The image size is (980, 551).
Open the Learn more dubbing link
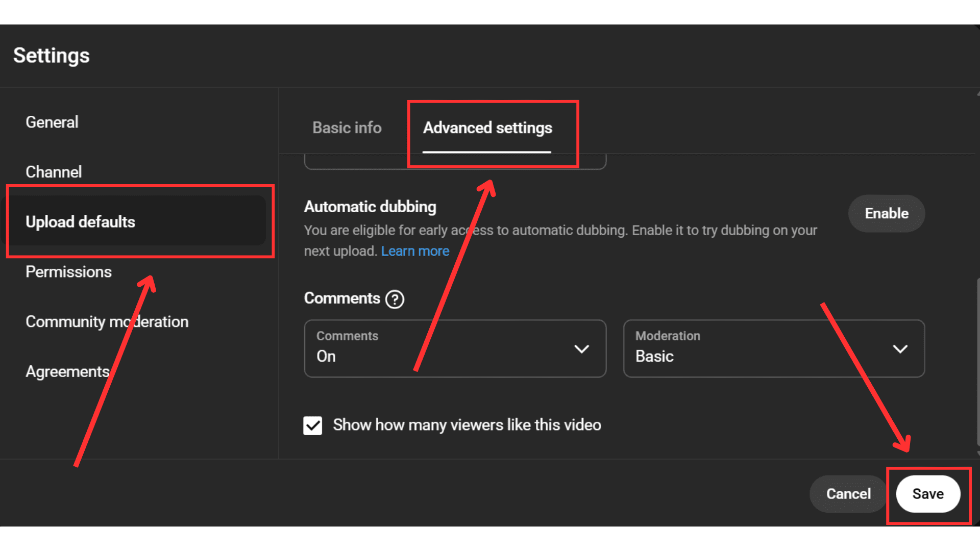(415, 251)
